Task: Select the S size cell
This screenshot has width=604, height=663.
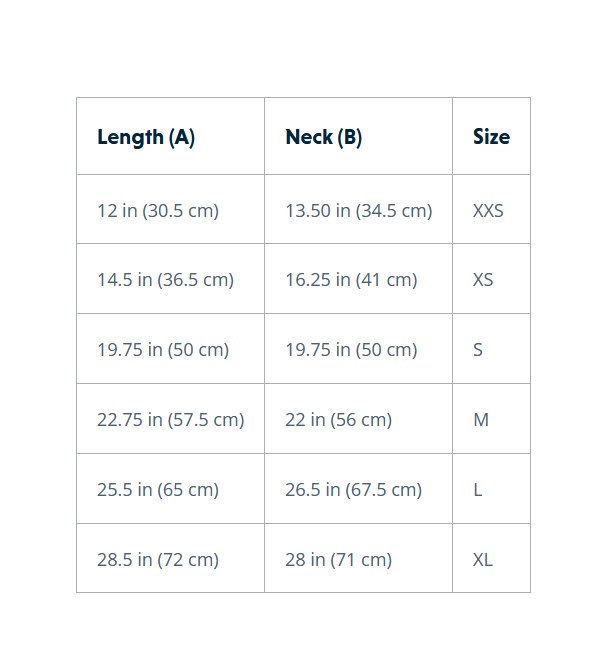Action: pyautogui.click(x=478, y=350)
